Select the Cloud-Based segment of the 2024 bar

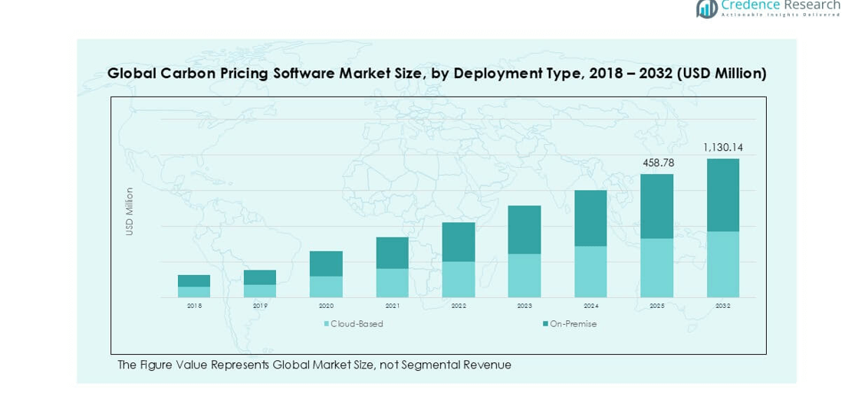coord(590,271)
